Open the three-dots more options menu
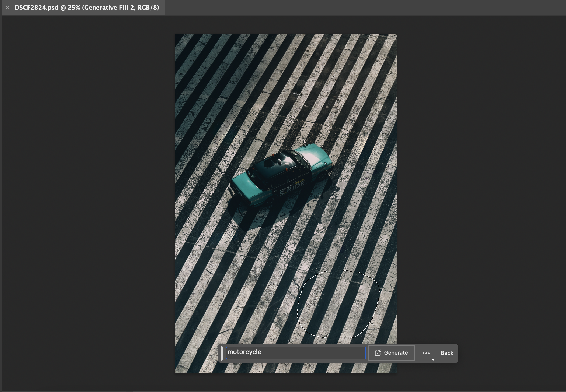The image size is (566, 392). 426,353
